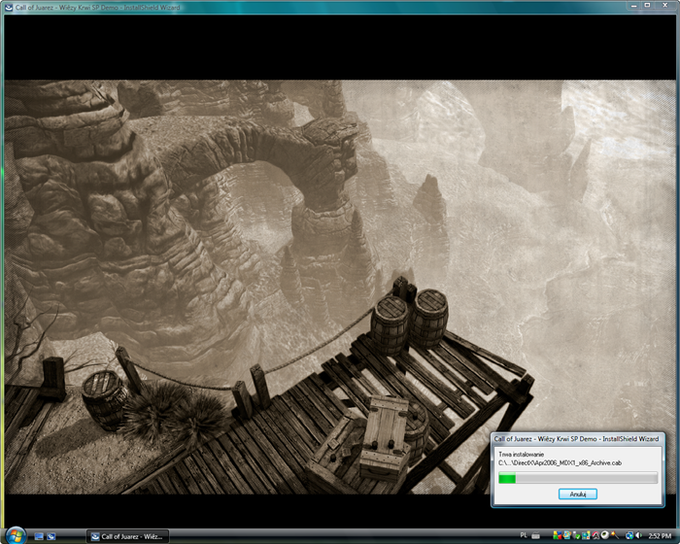The image size is (680, 544).
Task: Click Show Desktop icon in Quick Launch
Action: pyautogui.click(x=39, y=537)
